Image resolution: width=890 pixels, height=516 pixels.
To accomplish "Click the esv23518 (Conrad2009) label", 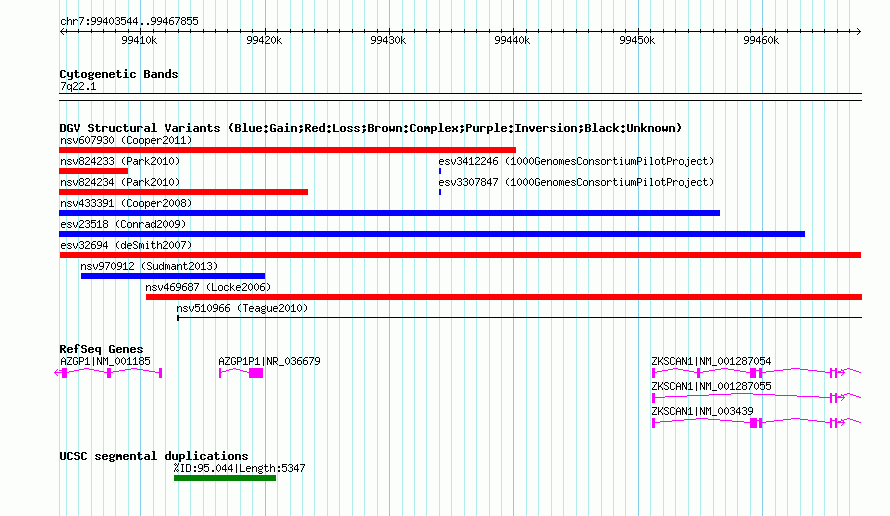I will point(123,224).
